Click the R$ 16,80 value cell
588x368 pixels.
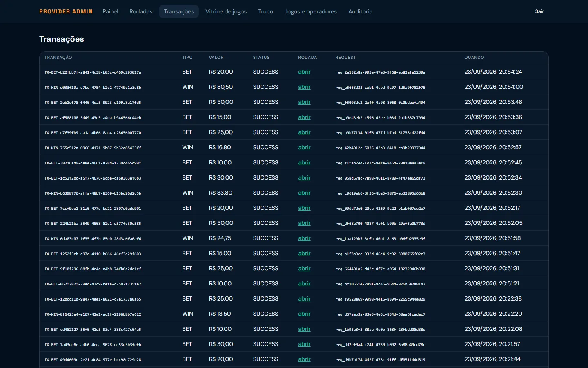click(220, 147)
